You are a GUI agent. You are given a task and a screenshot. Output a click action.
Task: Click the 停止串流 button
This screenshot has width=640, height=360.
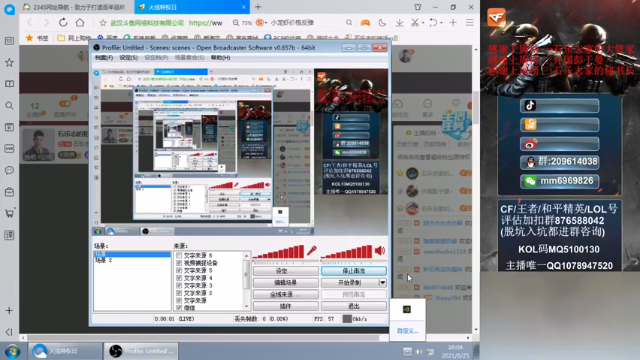(353, 271)
